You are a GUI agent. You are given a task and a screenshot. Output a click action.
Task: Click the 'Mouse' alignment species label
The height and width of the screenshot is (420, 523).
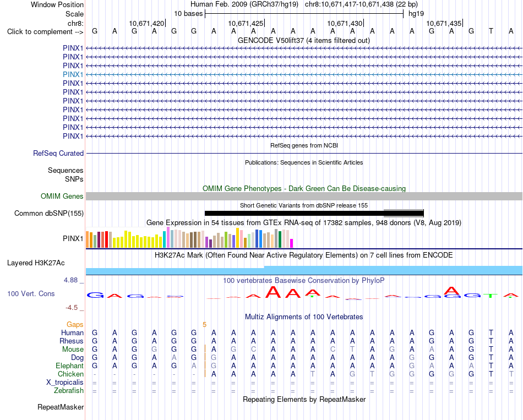click(x=73, y=350)
